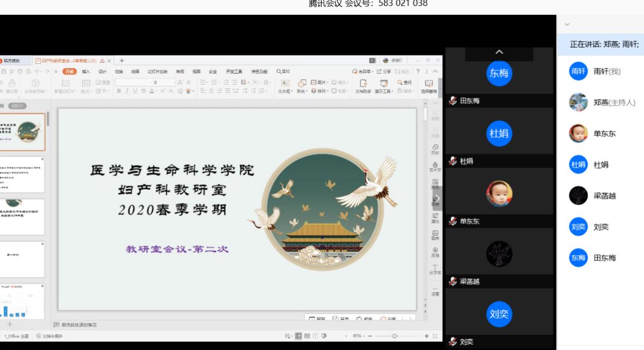Apply strikethrough formatting in the WPS ribbon
This screenshot has height=350, width=644.
143,91
